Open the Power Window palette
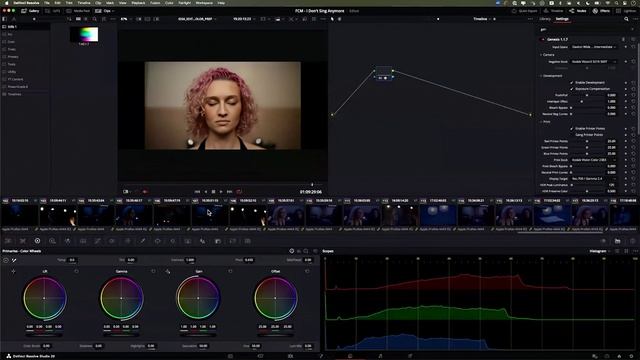Screen dimensions: 640x360 [x=158, y=241]
